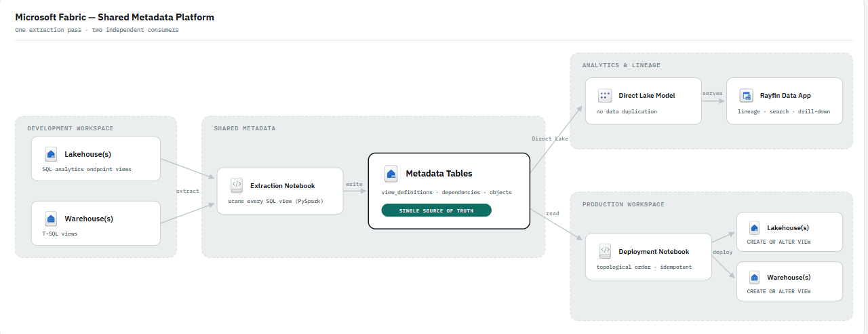This screenshot has height=334, width=868.
Task: Click the 'T-SQL views' caption
Action: point(60,234)
